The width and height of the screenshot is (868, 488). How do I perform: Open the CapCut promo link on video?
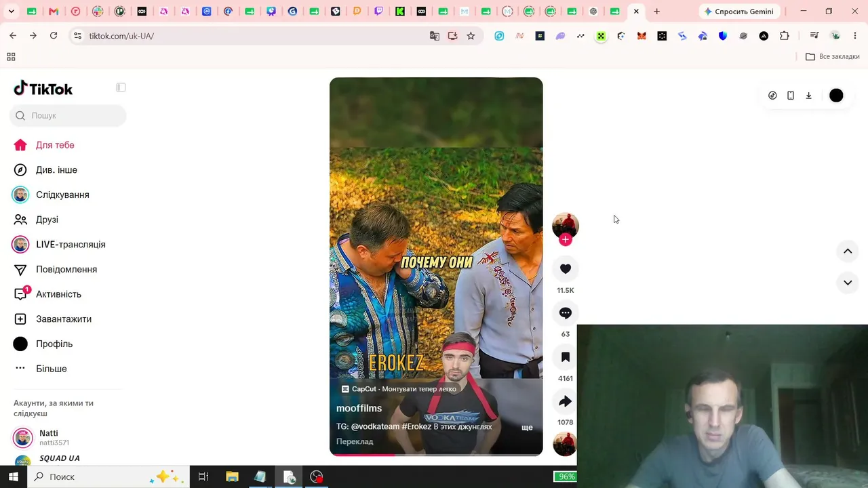click(399, 389)
